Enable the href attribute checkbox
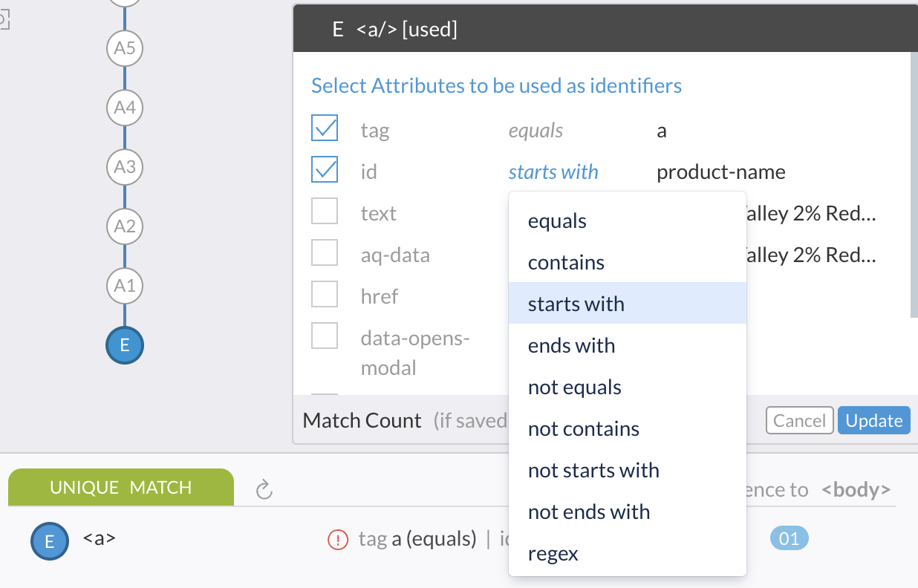The width and height of the screenshot is (918, 588). 325,294
